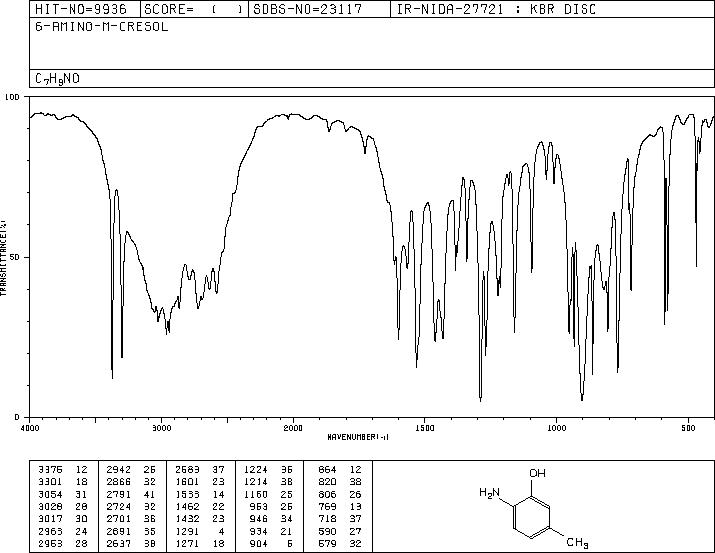Click the 2942 peak value
The height and width of the screenshot is (553, 715).
[x=119, y=470]
